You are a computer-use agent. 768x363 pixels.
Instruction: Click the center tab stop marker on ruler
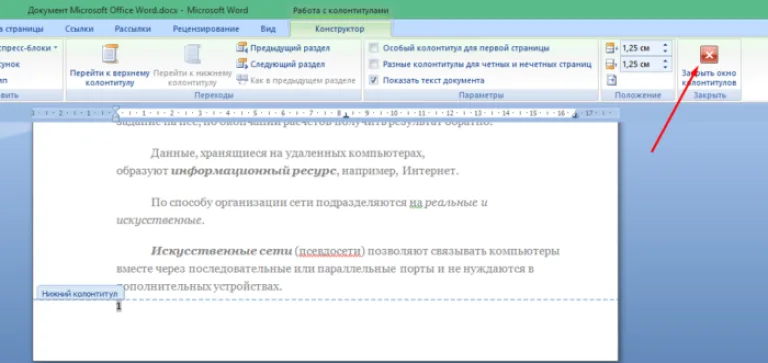[x=345, y=116]
